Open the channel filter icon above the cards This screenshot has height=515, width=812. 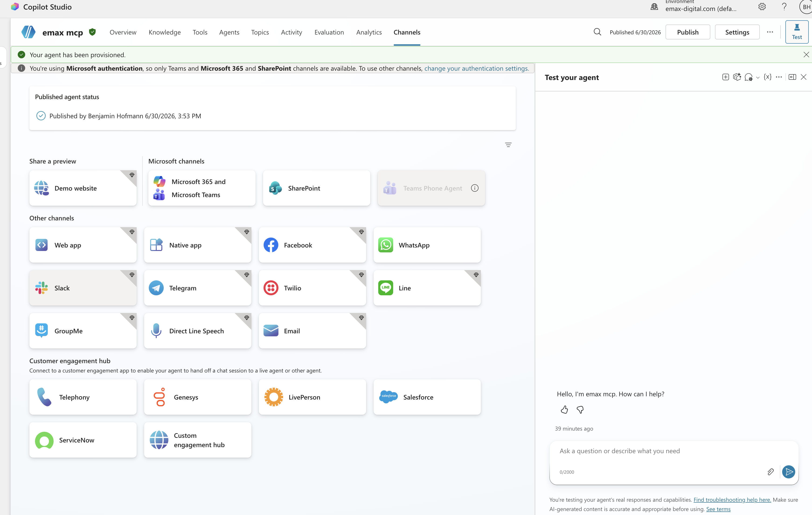(508, 145)
